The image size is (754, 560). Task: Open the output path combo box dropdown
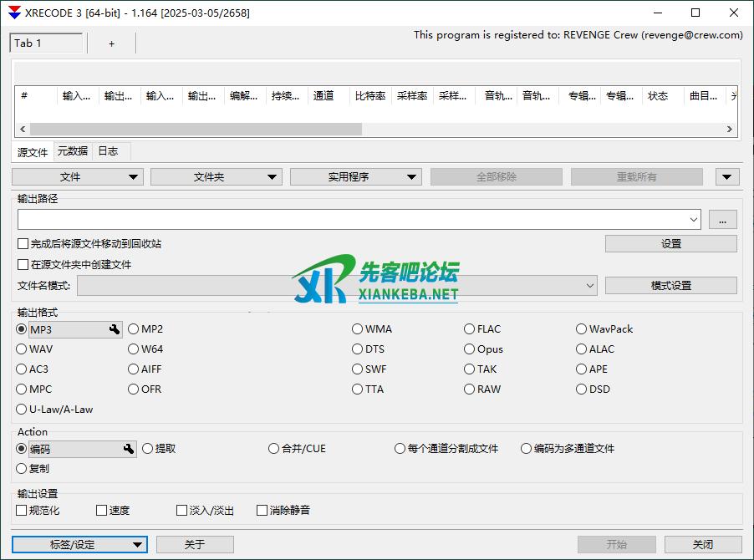(694, 220)
